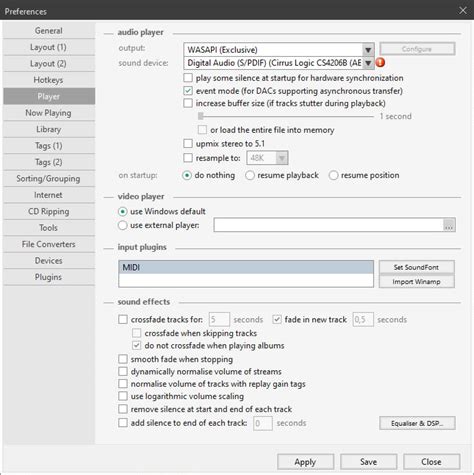
Task: Open Tags (1) preferences
Action: point(49,146)
